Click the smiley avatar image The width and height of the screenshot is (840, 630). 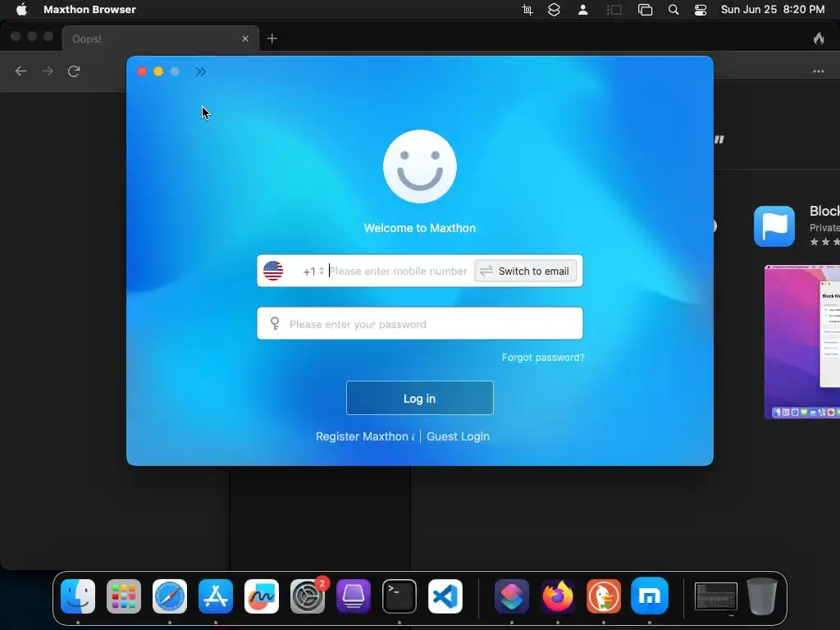click(420, 167)
